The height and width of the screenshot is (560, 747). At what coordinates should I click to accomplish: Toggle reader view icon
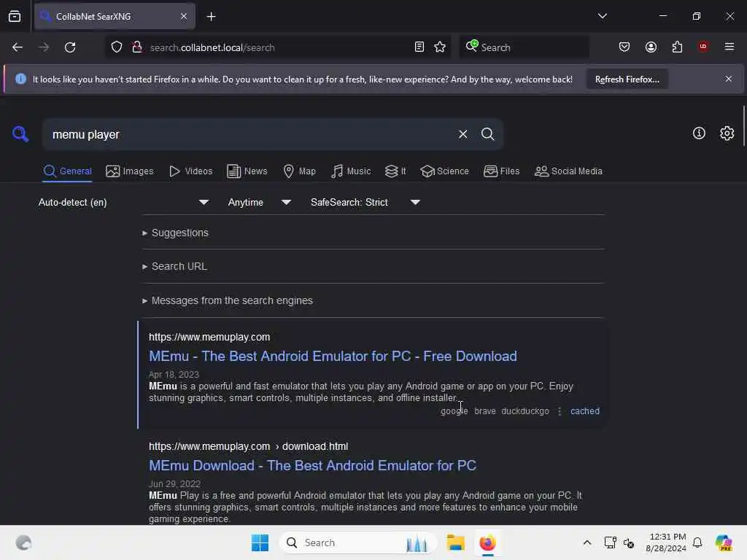pos(419,47)
